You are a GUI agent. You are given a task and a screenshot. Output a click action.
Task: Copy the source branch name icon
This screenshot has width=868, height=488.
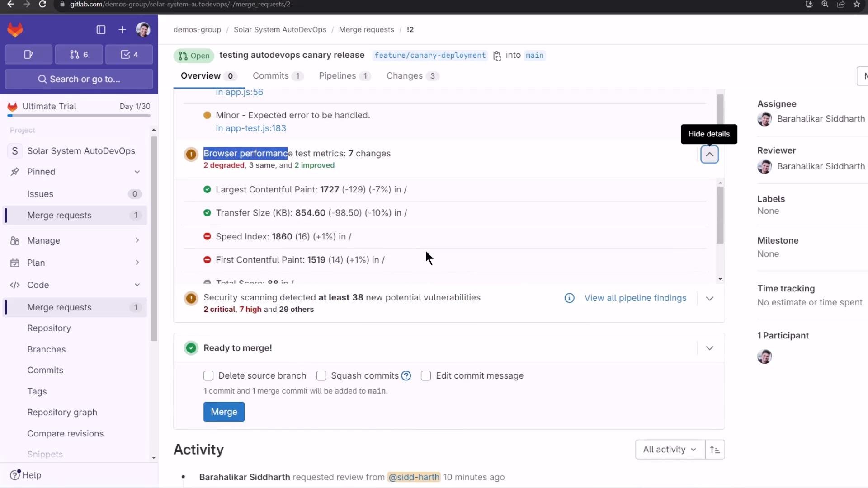[497, 56]
